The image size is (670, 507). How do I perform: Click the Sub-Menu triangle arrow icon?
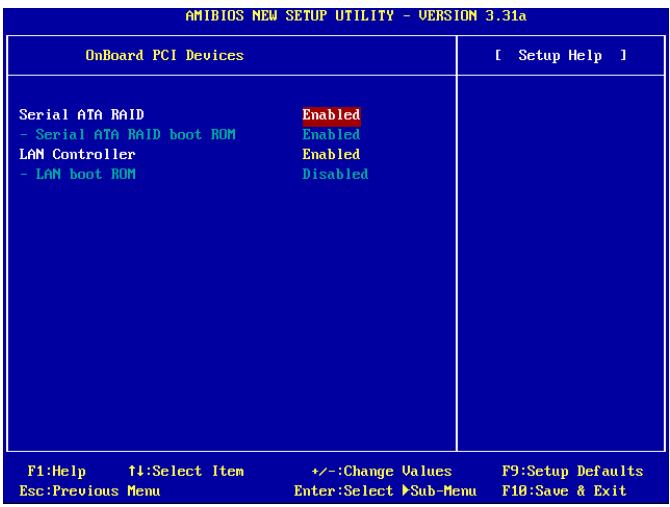pos(406,490)
